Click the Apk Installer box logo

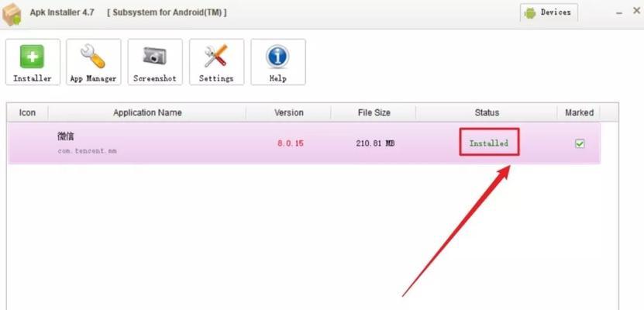(12, 14)
